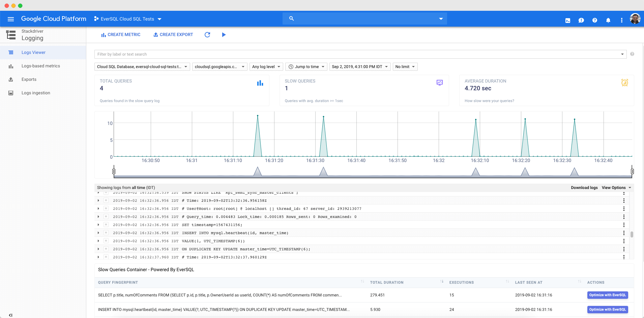Click the log list scrollbar thumb
This screenshot has height=318, width=644.
pyautogui.click(x=632, y=234)
